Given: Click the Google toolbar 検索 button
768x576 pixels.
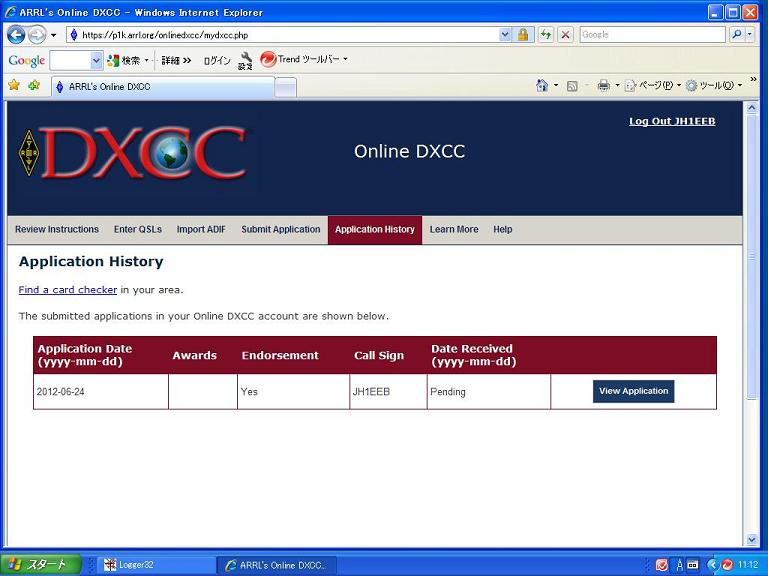Looking at the screenshot, I should click(x=125, y=61).
